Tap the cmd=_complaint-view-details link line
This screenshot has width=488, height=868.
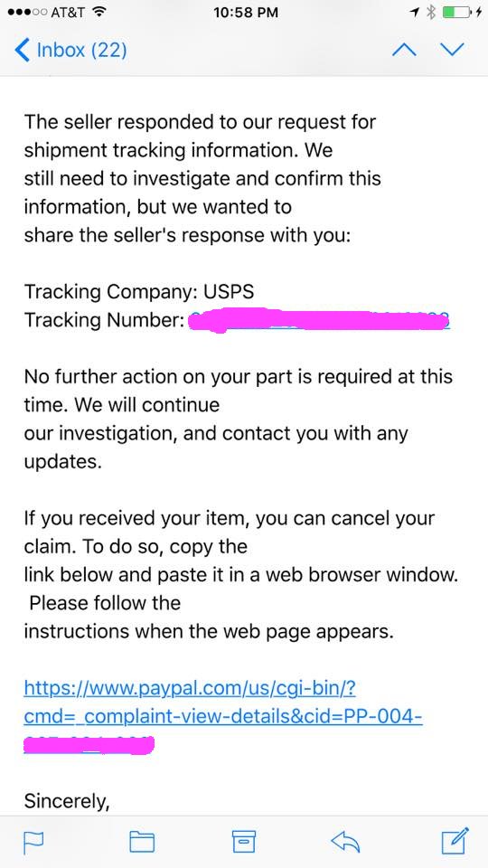click(223, 717)
